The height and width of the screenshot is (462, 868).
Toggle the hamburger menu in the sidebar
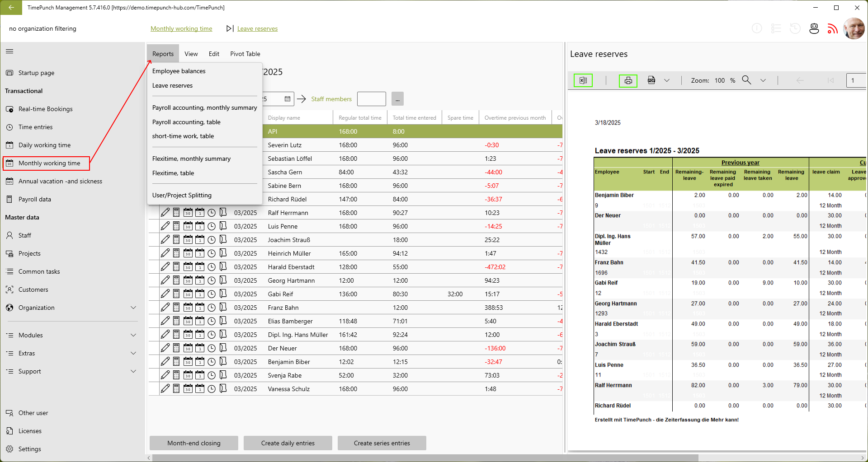click(x=9, y=51)
